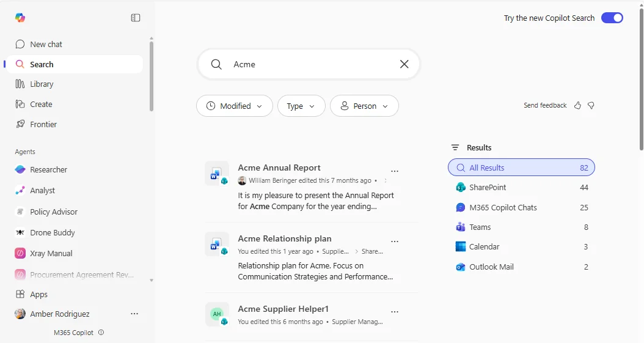The height and width of the screenshot is (343, 644).
Task: Expand the Type filter dropdown
Action: [x=301, y=106]
